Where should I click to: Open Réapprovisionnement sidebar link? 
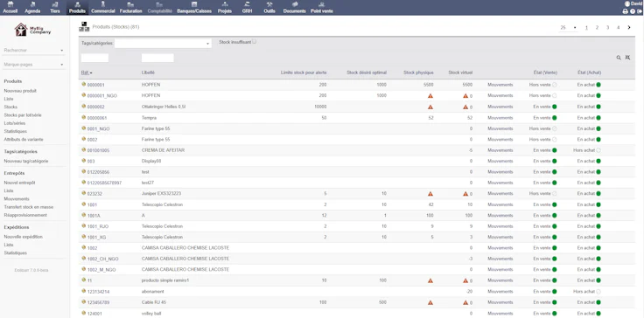coord(25,215)
